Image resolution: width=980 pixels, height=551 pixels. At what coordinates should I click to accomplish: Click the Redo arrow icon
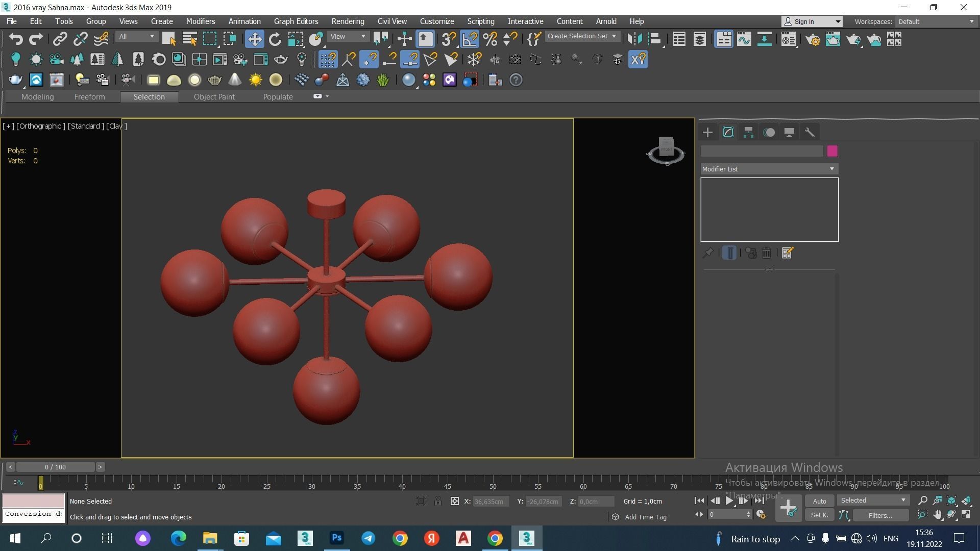pos(36,39)
